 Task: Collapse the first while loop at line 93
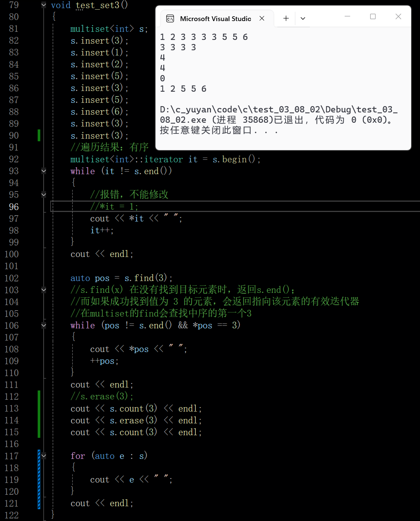click(44, 171)
